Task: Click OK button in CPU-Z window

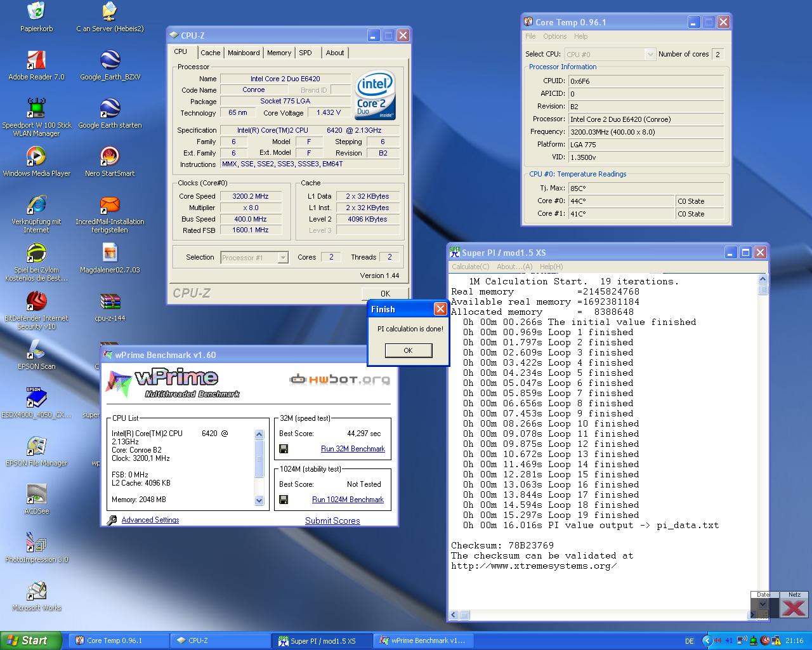Action: point(385,293)
